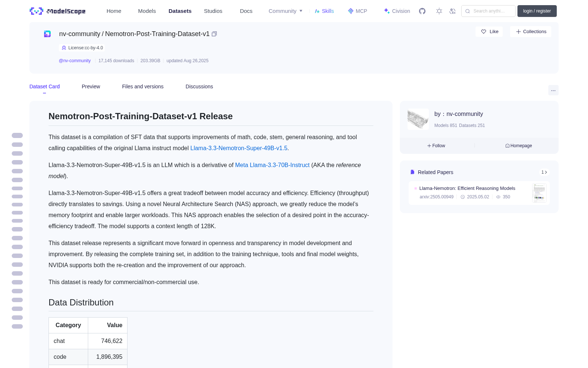Open the Meta Llama-3.3-70B-Instruct link
This screenshot has width=588, height=368.
point(272,165)
